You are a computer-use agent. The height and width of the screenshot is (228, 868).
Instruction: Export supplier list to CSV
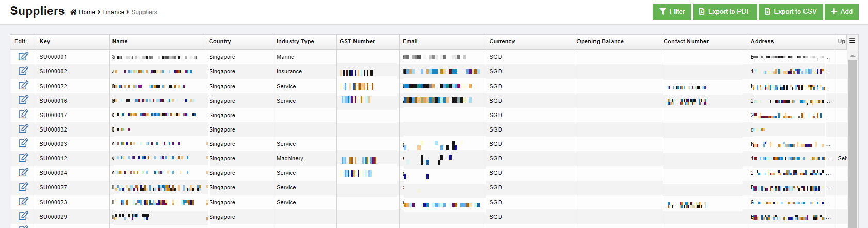tap(790, 12)
